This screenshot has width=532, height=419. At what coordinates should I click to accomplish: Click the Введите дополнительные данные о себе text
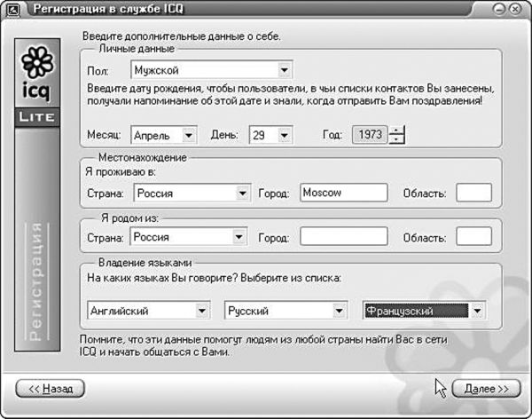point(182,36)
